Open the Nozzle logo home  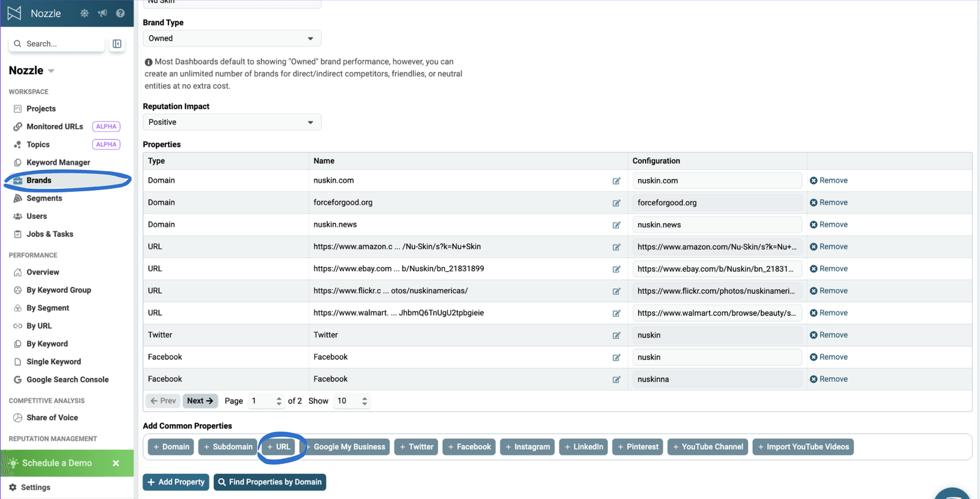point(14,13)
